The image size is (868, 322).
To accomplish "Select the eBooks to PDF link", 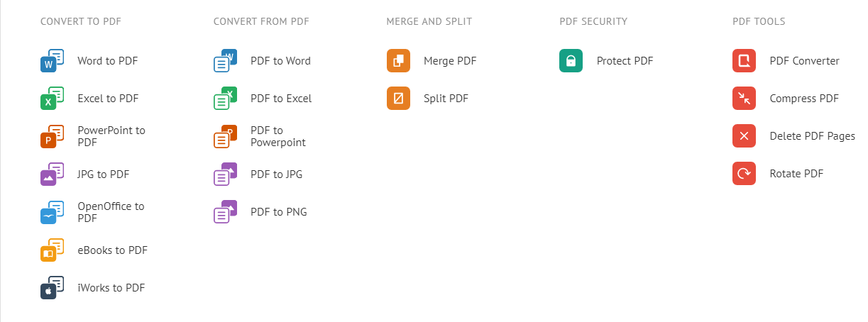I will click(x=112, y=250).
